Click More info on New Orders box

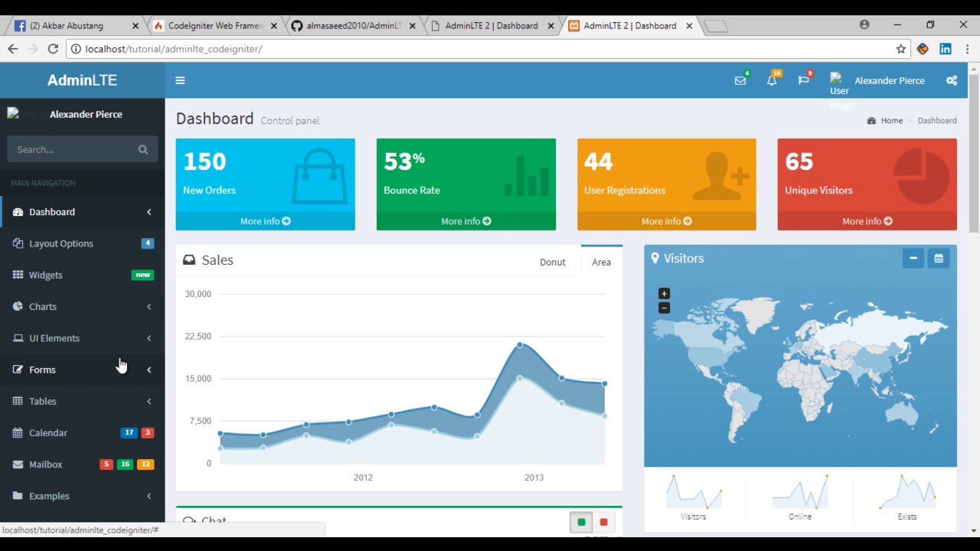265,221
